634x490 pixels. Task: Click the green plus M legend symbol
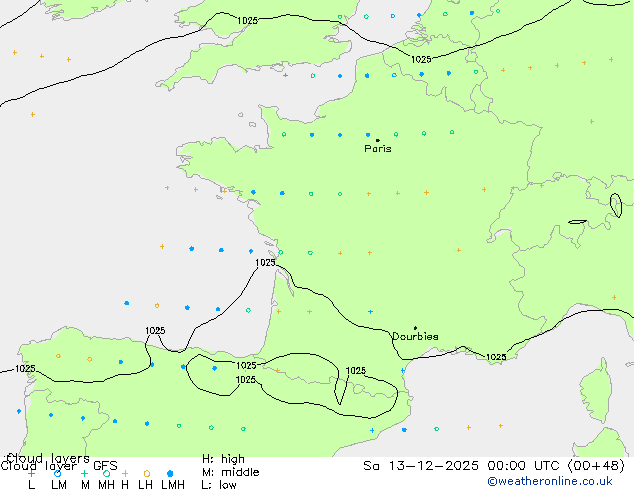point(84,473)
